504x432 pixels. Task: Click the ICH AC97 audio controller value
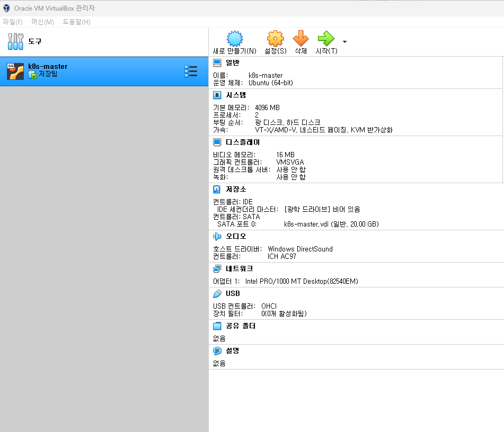(x=282, y=256)
